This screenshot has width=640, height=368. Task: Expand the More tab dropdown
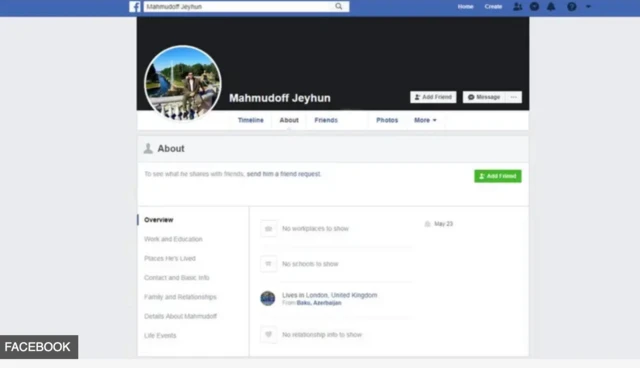pyautogui.click(x=425, y=120)
